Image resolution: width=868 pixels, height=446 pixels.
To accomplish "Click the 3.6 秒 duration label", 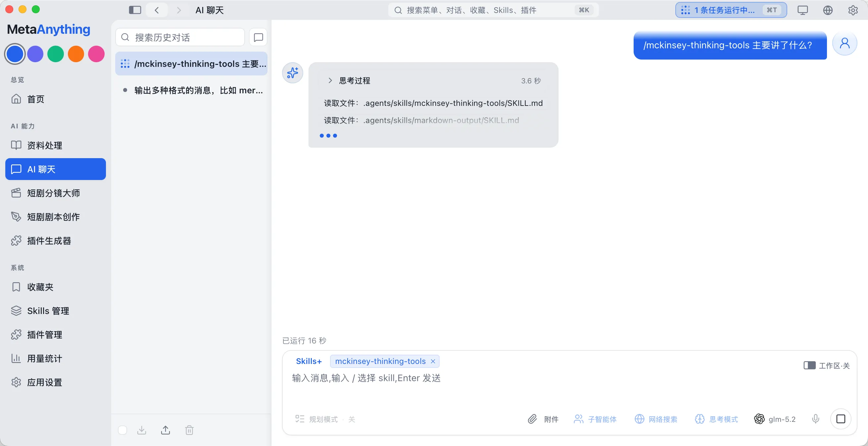I will click(531, 81).
